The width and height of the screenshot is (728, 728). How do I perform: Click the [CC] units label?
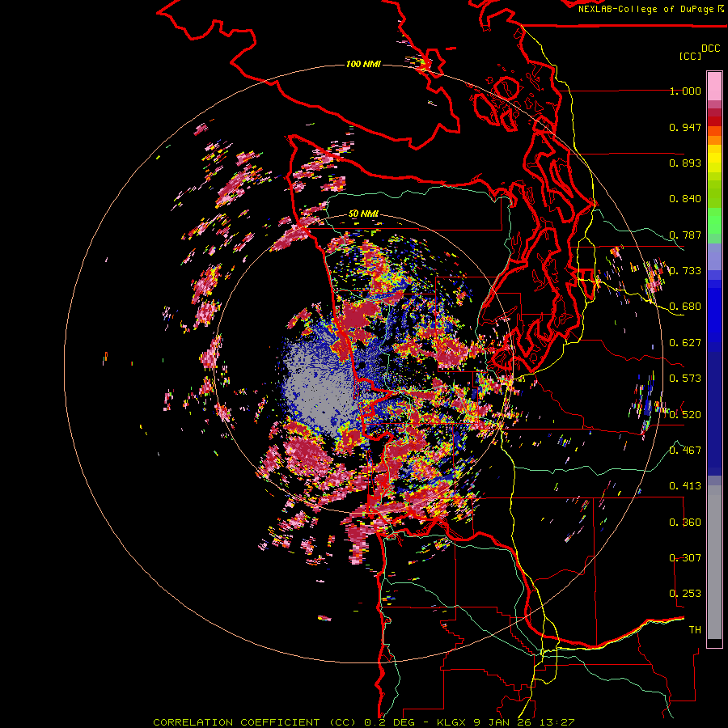coord(691,56)
